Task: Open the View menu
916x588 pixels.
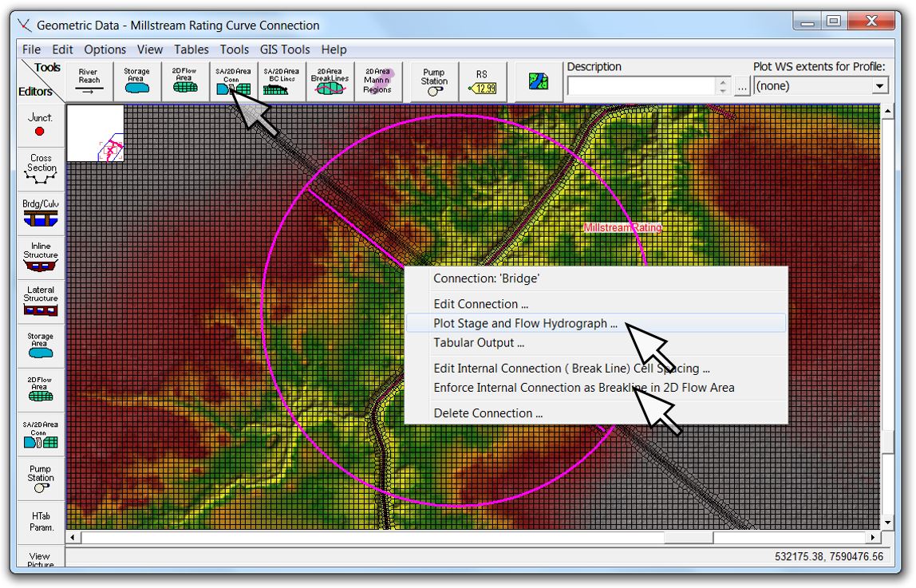Action: coord(150,49)
